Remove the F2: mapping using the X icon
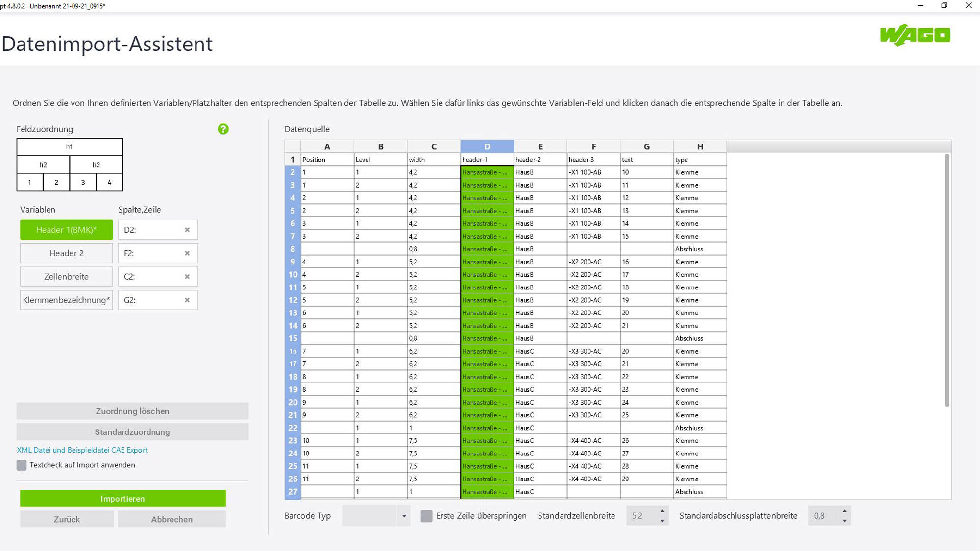The height and width of the screenshot is (551, 980). point(187,253)
